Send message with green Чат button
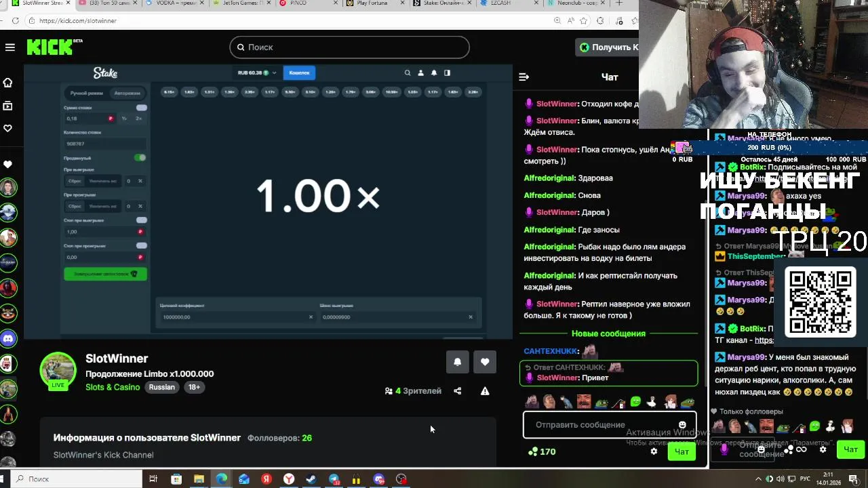The image size is (868, 488). click(x=682, y=451)
